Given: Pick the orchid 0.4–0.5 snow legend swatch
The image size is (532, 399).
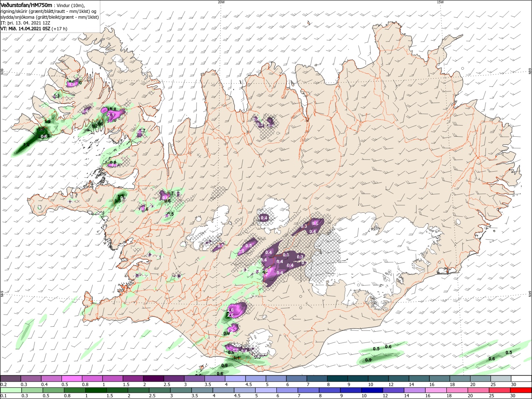Looking at the screenshot, I should point(52,379).
